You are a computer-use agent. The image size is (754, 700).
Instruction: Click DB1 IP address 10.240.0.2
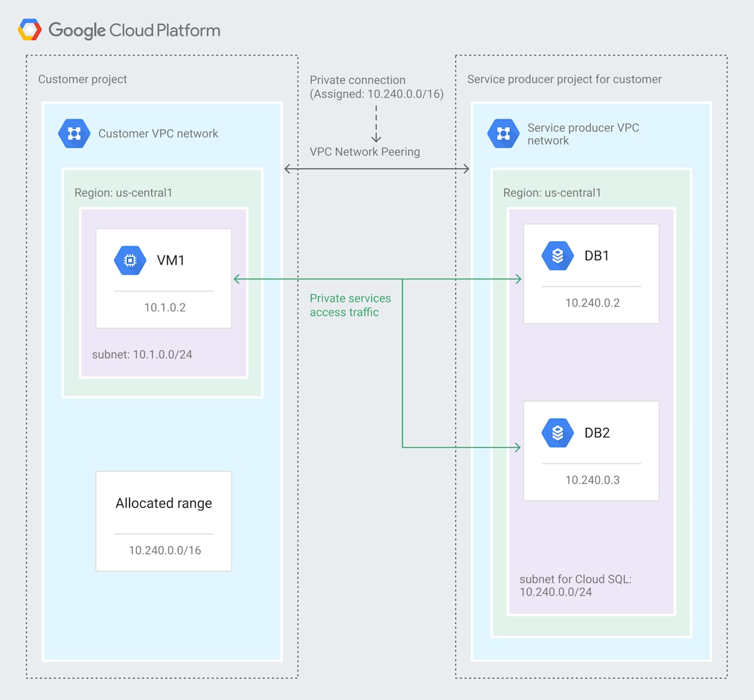coord(593,303)
